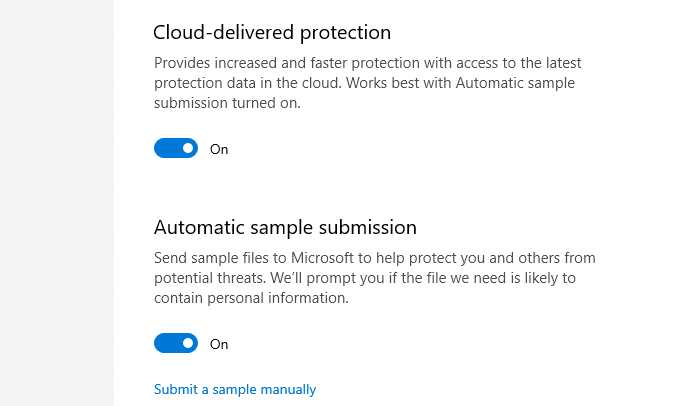Click "On" label beside Automatic sample submission switch
Image resolution: width=673 pixels, height=406 pixels.
click(219, 344)
